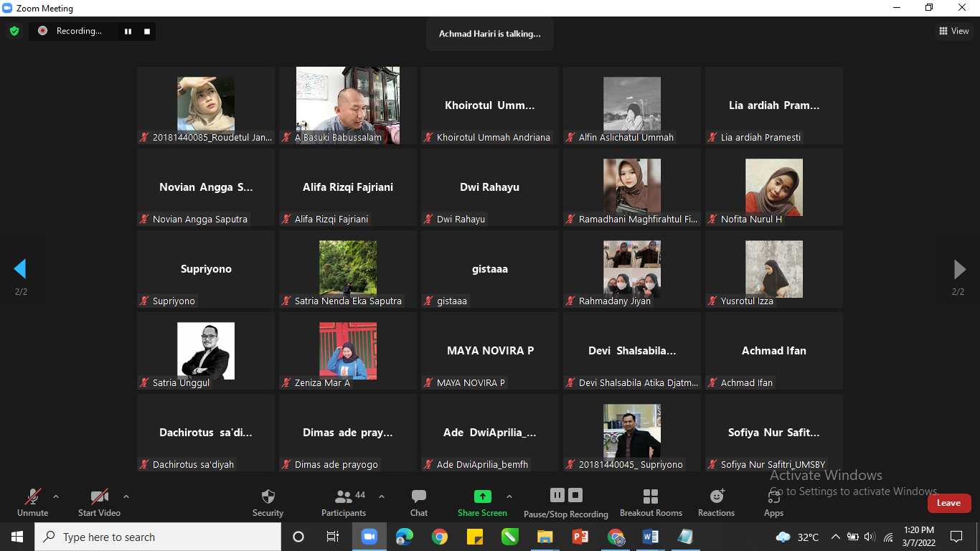The width and height of the screenshot is (980, 551).
Task: Click the weather 32°C widget
Action: (x=798, y=537)
